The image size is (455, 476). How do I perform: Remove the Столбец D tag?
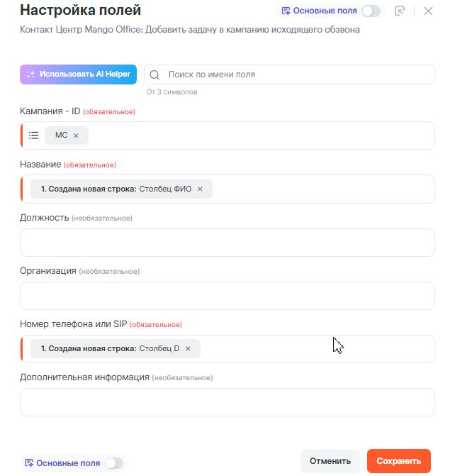pos(188,349)
